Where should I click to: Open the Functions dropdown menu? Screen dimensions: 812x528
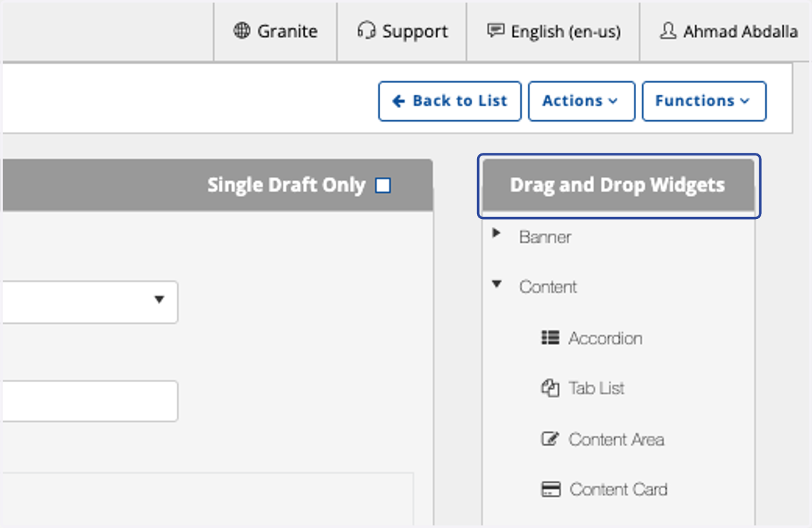704,101
